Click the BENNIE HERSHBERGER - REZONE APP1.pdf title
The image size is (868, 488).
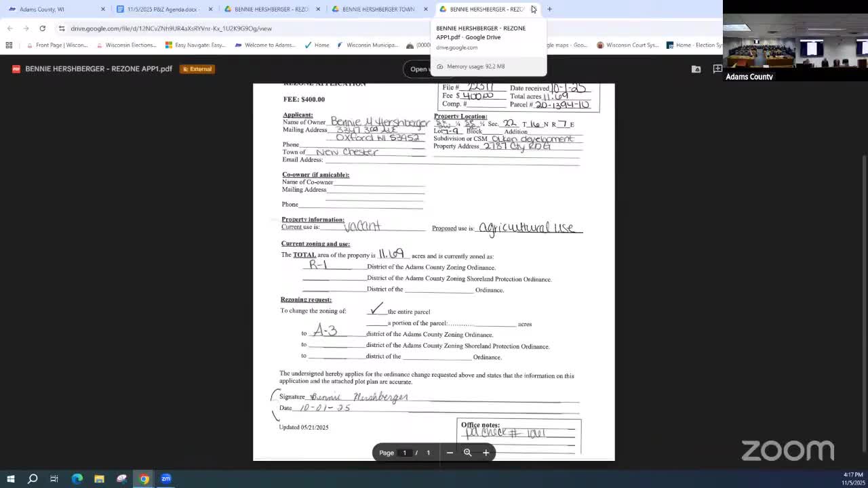point(98,69)
